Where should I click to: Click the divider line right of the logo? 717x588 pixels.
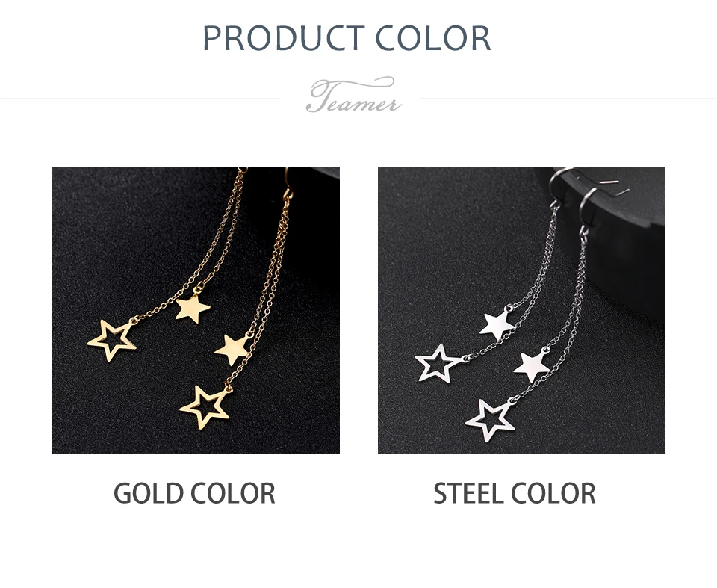pyautogui.click(x=568, y=99)
